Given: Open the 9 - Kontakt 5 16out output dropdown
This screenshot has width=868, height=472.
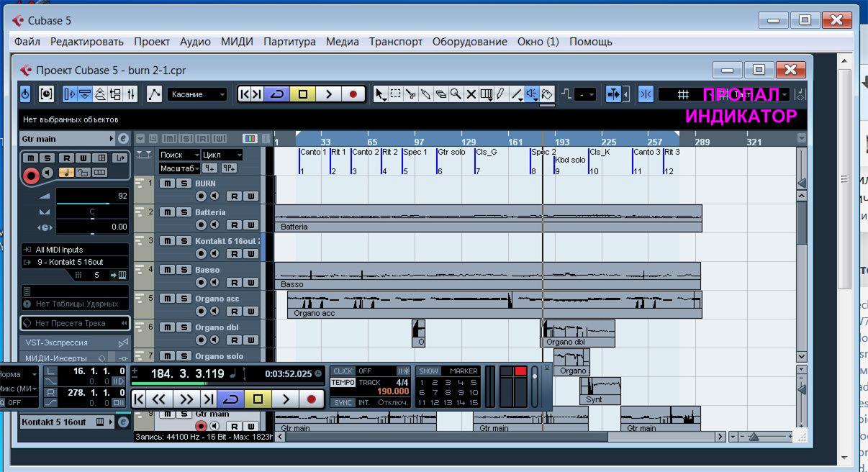Looking at the screenshot, I should coord(76,262).
